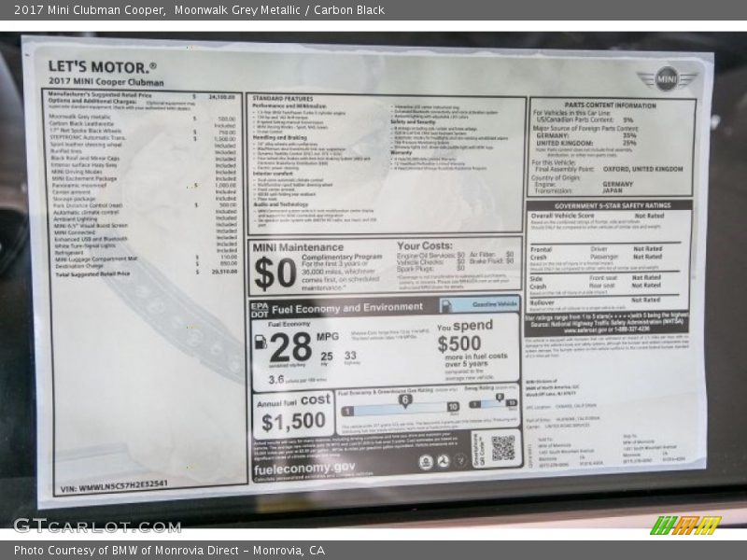
Task: Click the GTCARLOT.COM watermark
Action: pyautogui.click(x=97, y=525)
